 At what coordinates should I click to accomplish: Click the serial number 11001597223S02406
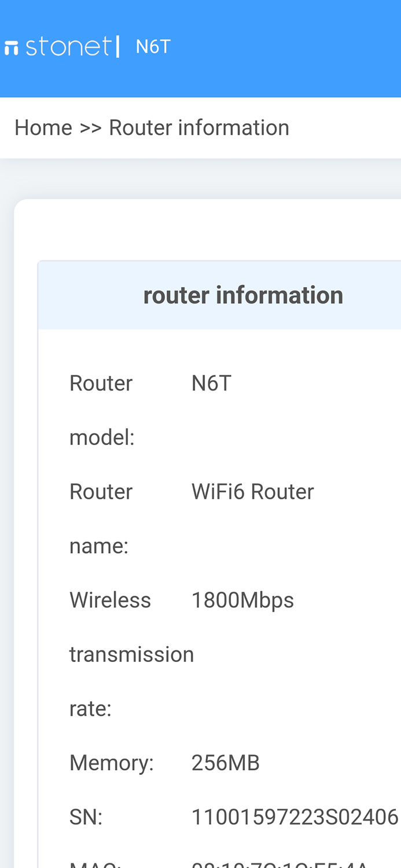292,816
